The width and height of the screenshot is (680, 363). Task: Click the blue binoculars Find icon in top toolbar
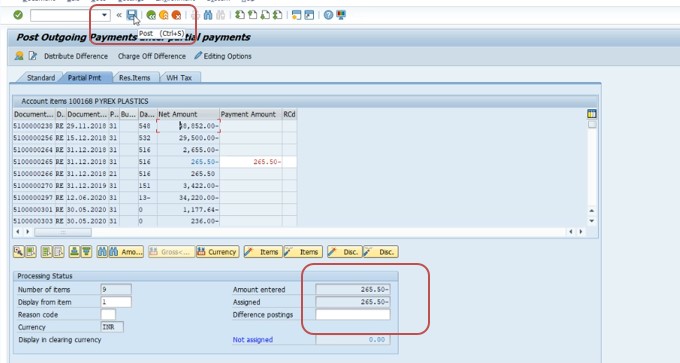(208, 15)
